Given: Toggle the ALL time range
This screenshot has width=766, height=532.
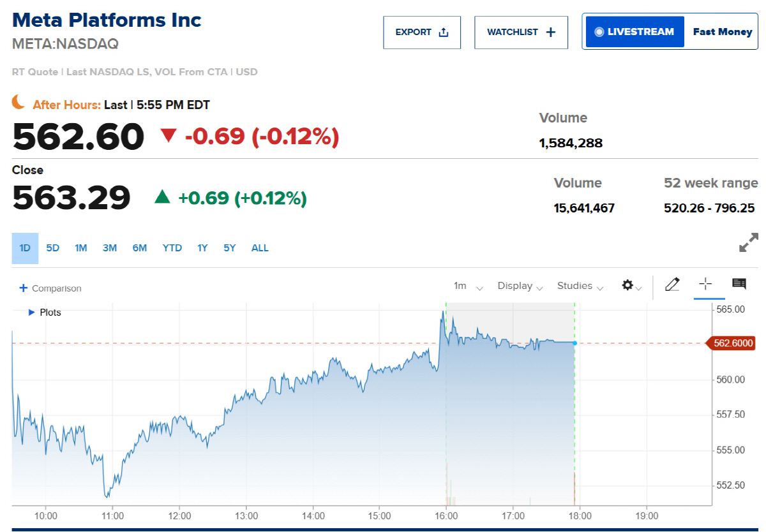Looking at the screenshot, I should [x=260, y=248].
